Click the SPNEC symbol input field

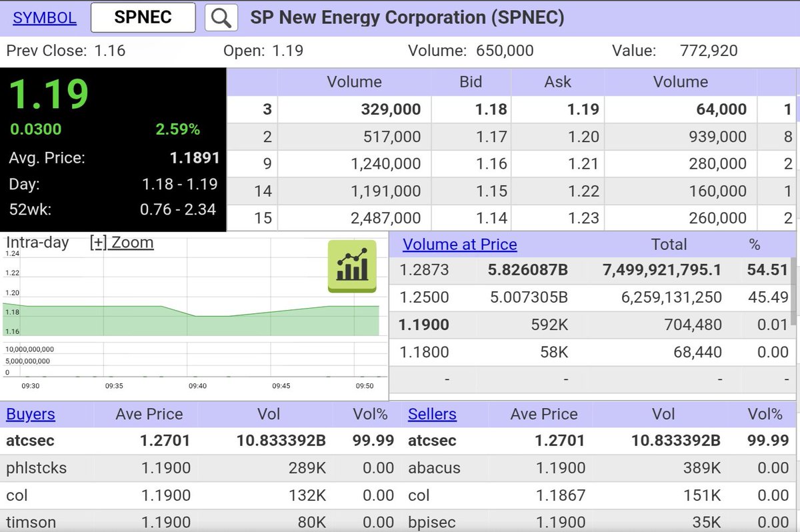click(x=143, y=17)
